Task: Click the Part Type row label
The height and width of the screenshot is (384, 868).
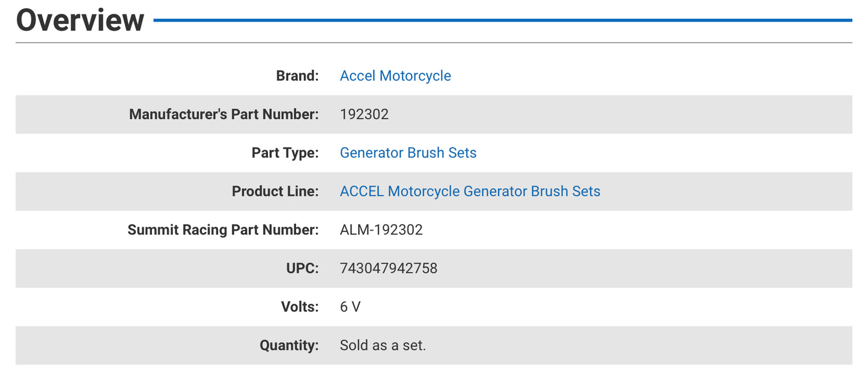Action: coord(285,153)
